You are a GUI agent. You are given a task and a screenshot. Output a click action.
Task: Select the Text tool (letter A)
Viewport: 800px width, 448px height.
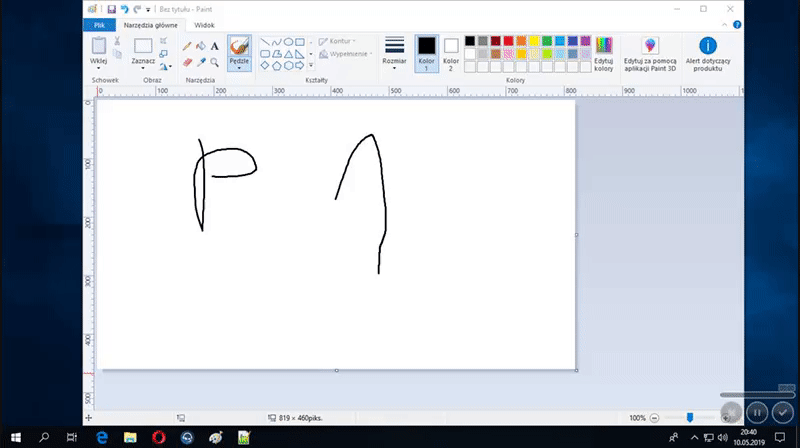[x=215, y=46]
